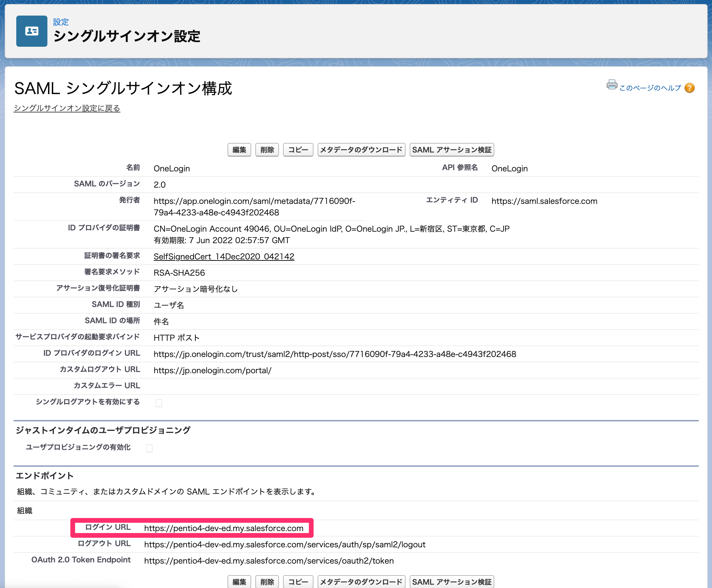Click the 組織 endpoint subsection label
Viewport: 712px width, 588px height.
(25, 511)
